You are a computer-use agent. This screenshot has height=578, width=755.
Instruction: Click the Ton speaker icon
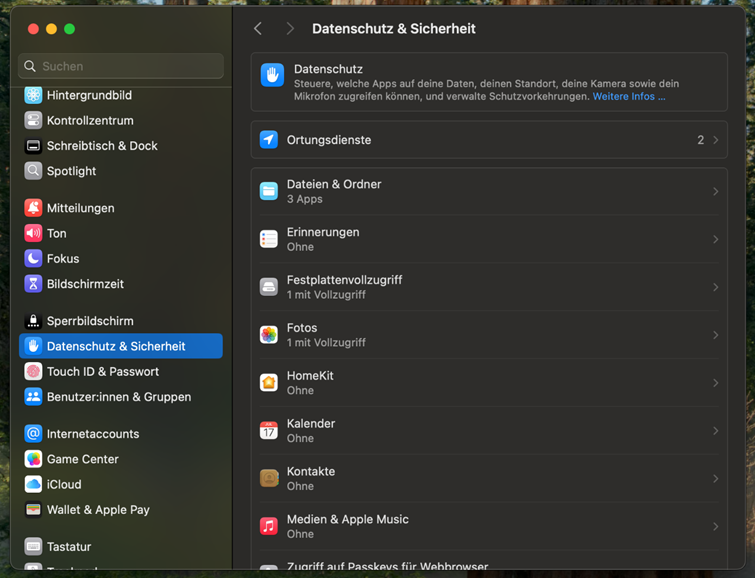pyautogui.click(x=33, y=233)
